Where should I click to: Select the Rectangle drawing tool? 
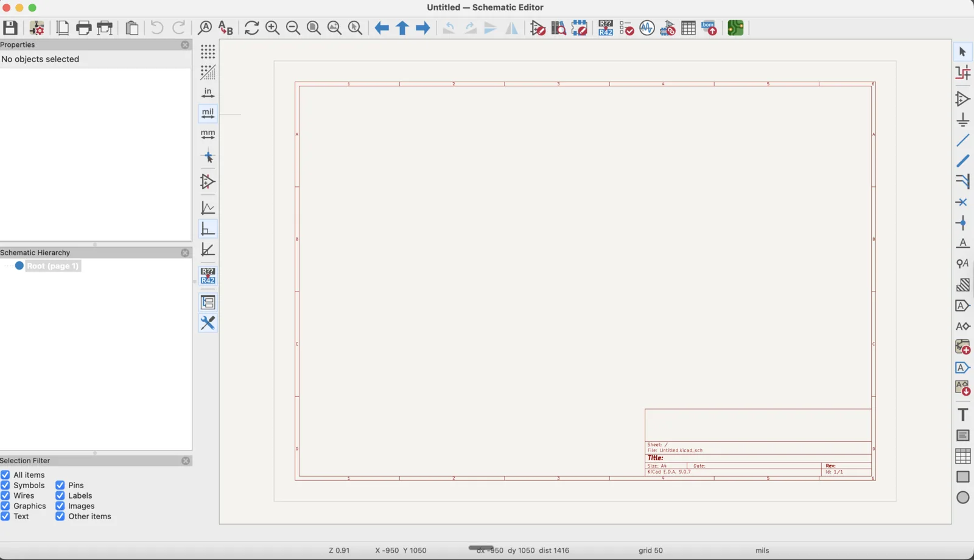pyautogui.click(x=962, y=477)
